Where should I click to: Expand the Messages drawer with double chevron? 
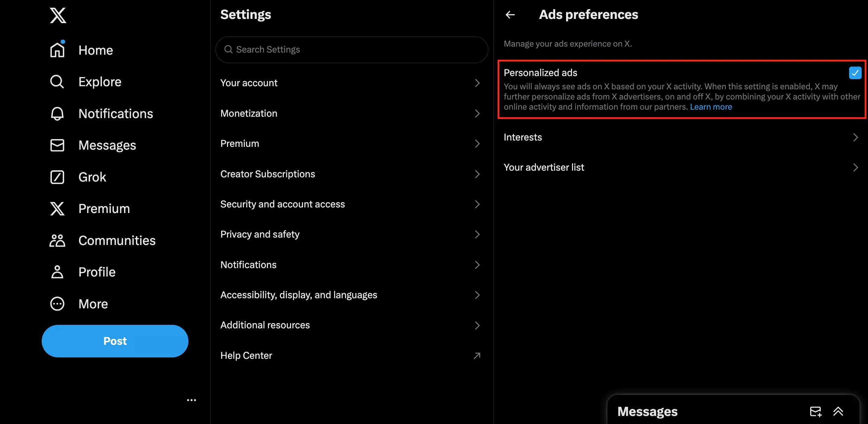838,411
